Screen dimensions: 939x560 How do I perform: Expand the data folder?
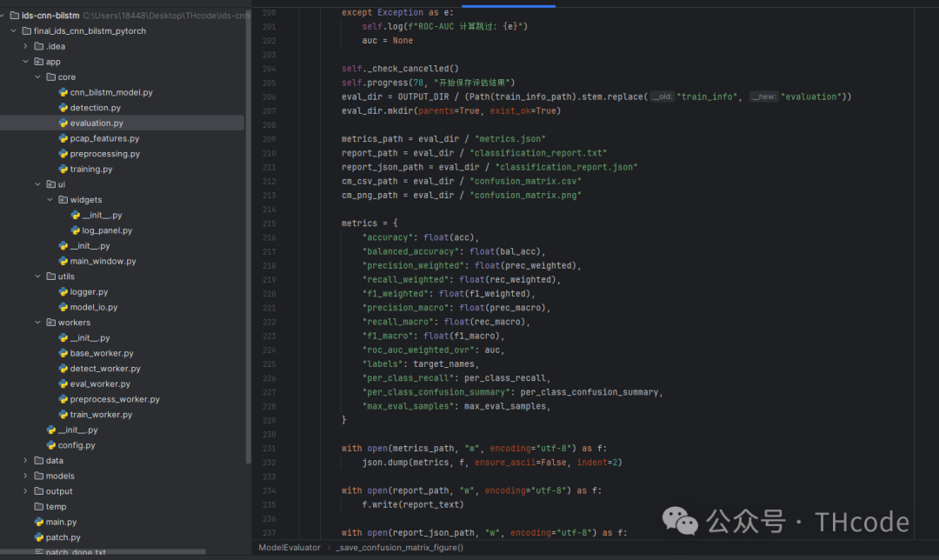click(x=25, y=461)
